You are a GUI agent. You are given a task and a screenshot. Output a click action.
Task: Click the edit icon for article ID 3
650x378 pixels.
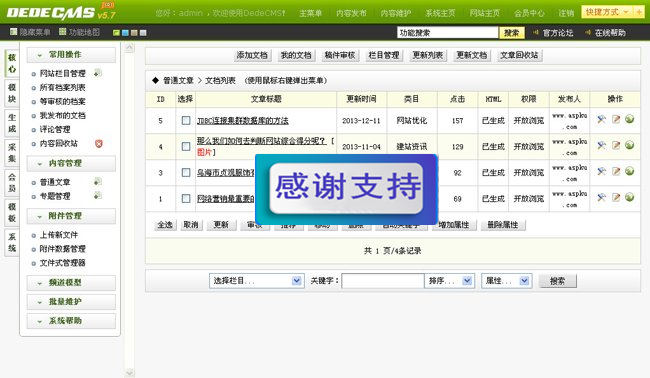616,171
